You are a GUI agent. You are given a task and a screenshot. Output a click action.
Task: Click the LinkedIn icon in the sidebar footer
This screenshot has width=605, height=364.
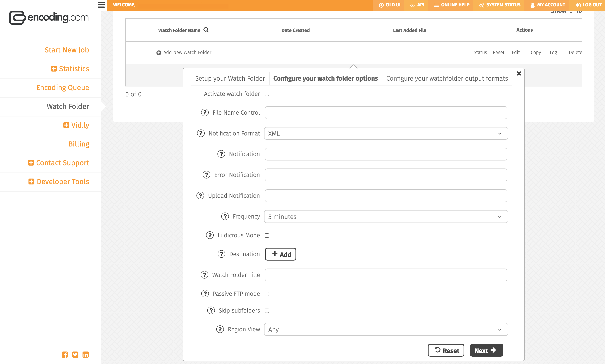click(x=86, y=354)
